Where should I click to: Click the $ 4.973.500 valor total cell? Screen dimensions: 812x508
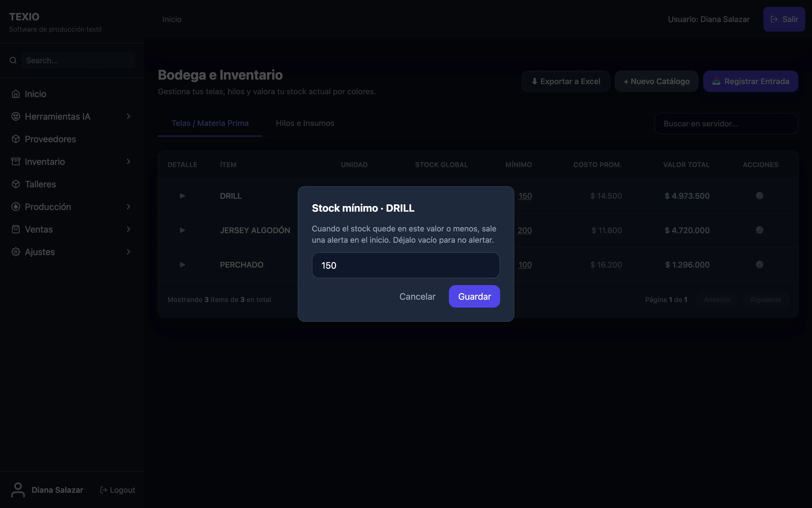coord(687,196)
